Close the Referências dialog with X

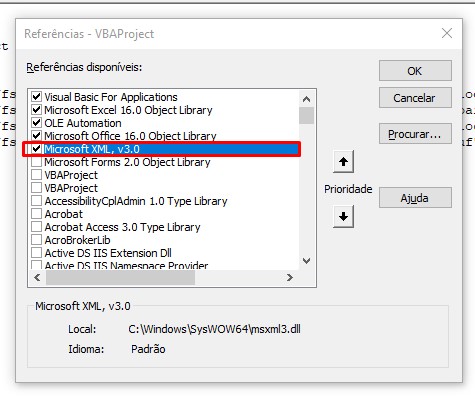click(x=447, y=33)
